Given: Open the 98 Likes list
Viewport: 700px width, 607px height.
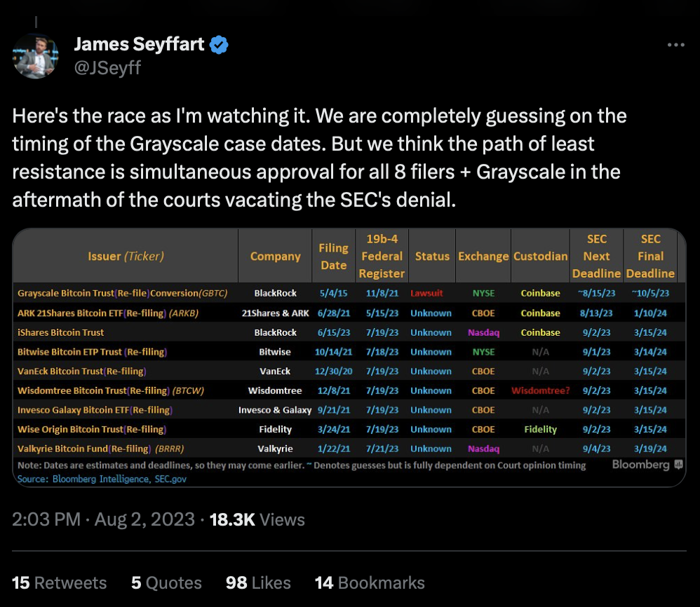Looking at the screenshot, I should click(x=258, y=583).
